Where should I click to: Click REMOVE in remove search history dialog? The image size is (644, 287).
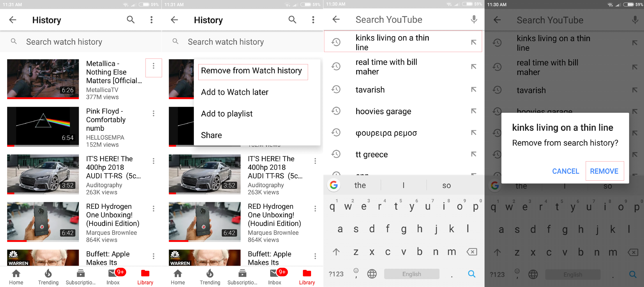(604, 171)
